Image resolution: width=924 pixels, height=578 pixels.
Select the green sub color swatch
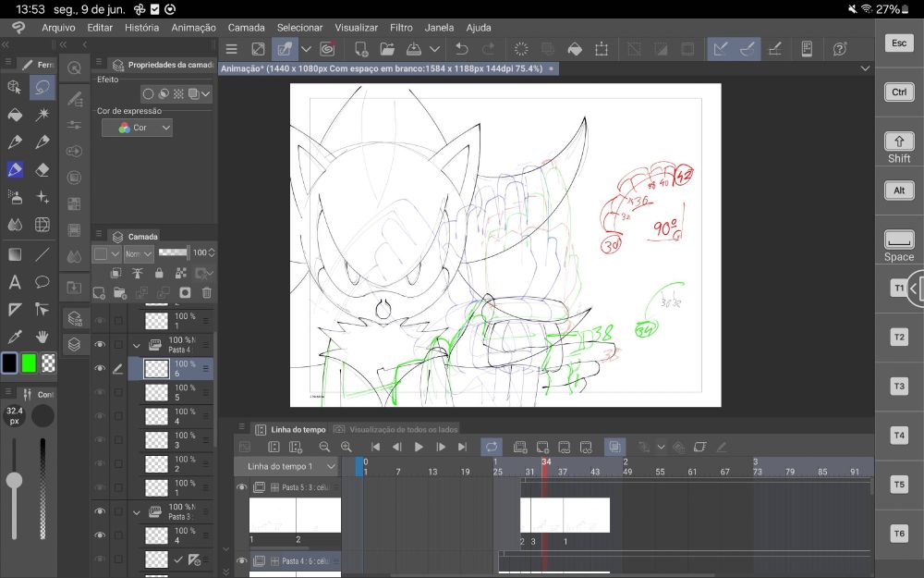point(29,363)
